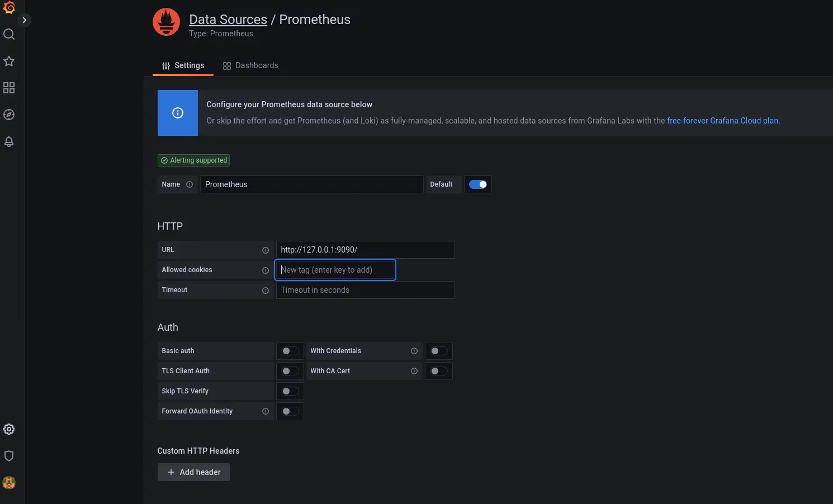
Task: Expand the sidebar with the chevron arrow
Action: [x=24, y=20]
